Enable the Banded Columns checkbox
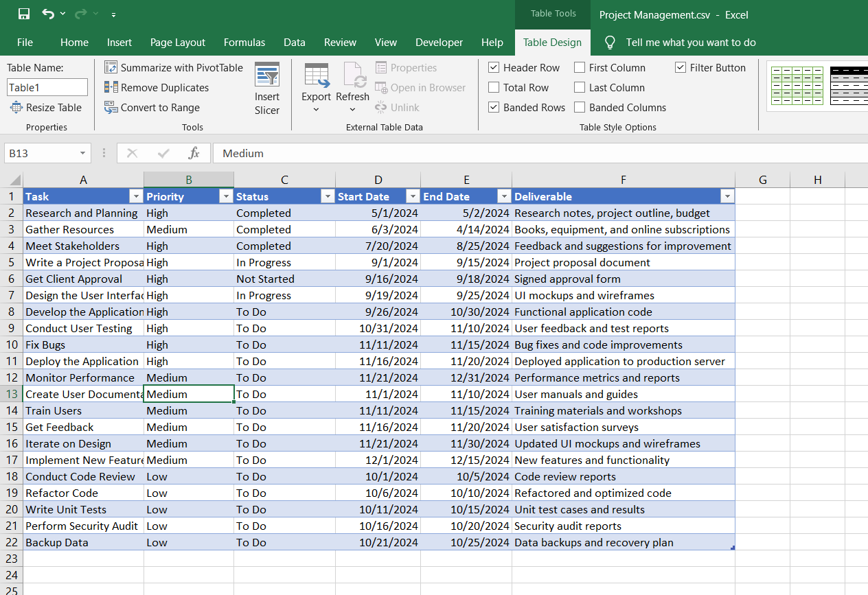868x595 pixels. tap(580, 107)
